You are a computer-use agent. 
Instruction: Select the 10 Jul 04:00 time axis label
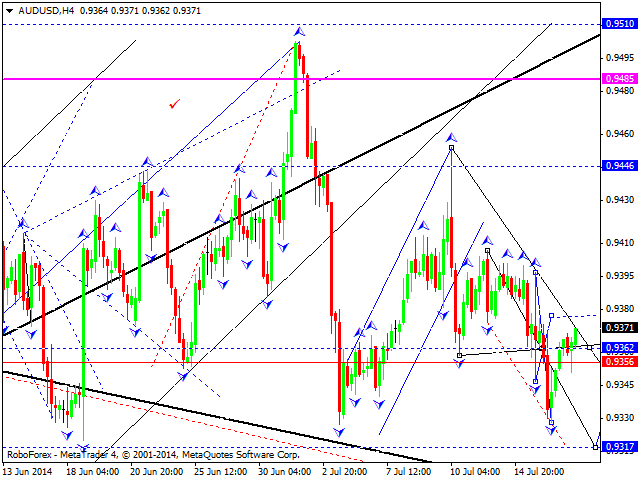[474, 472]
